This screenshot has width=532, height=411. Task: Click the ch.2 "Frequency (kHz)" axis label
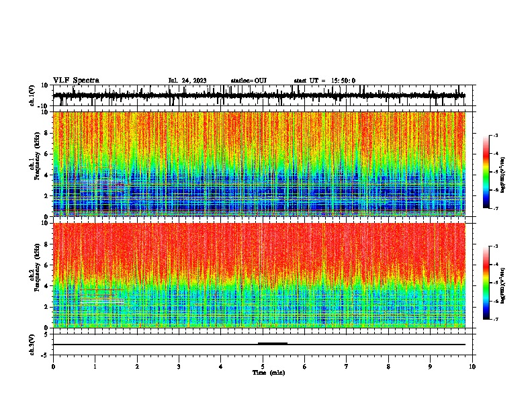[37, 267]
